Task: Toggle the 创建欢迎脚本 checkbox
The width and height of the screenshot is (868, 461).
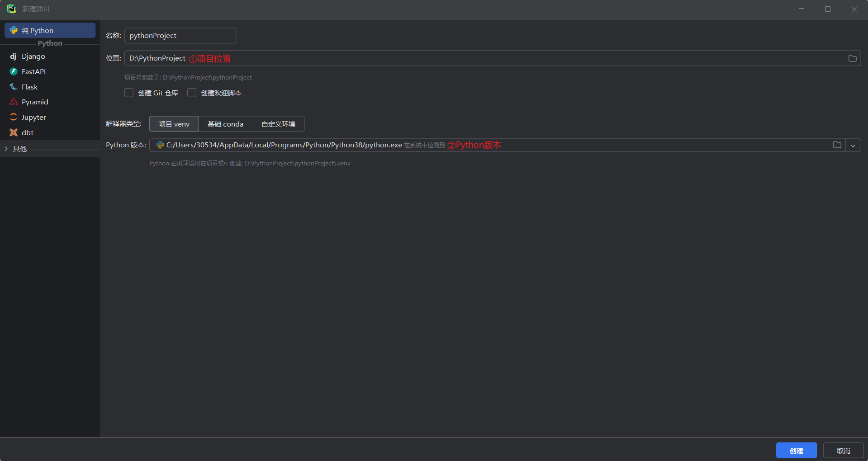Action: 192,93
